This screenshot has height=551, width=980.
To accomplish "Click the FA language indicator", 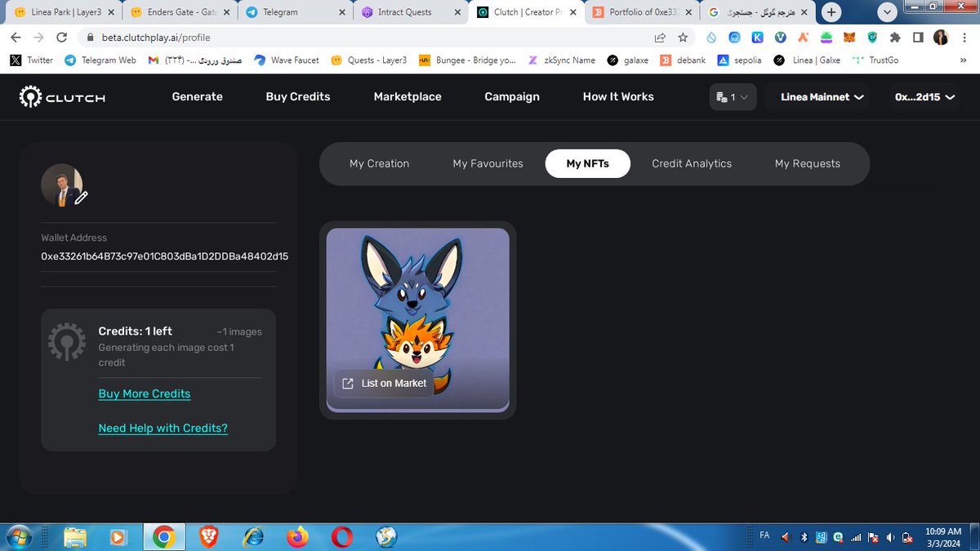I will point(764,535).
